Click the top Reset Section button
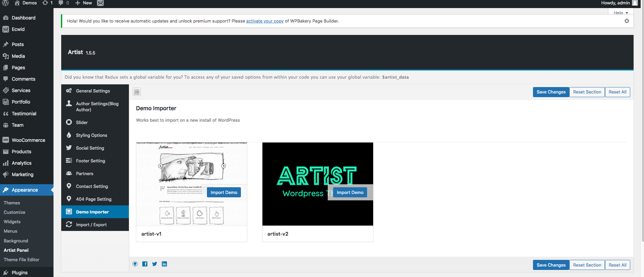Screen dimensions: 644x277 [587, 92]
